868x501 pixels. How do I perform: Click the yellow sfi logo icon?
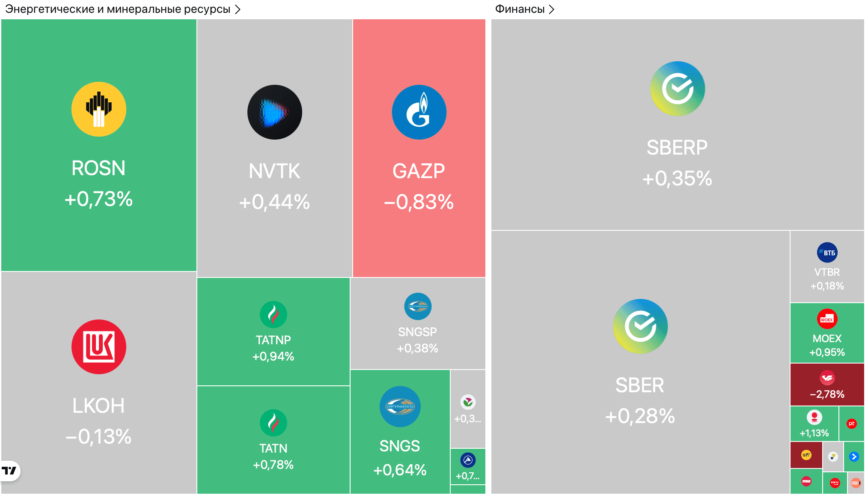click(x=806, y=455)
